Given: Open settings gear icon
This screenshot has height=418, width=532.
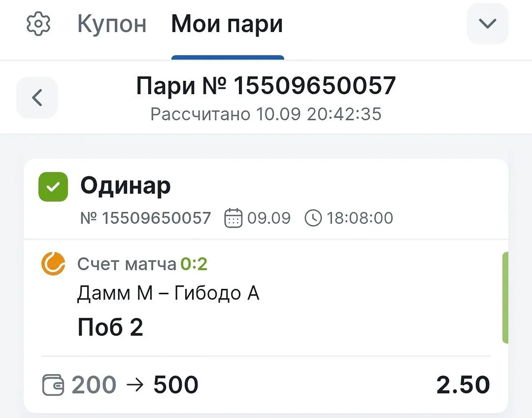Looking at the screenshot, I should click(39, 24).
